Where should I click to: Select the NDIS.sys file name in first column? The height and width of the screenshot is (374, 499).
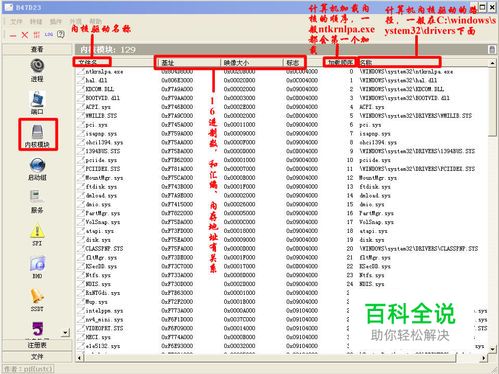point(98,284)
